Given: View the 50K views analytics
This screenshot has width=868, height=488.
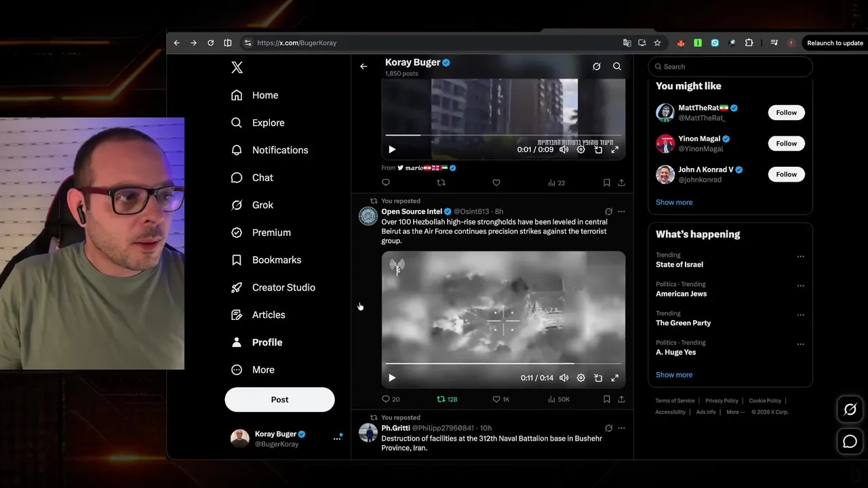Looking at the screenshot, I should click(559, 399).
